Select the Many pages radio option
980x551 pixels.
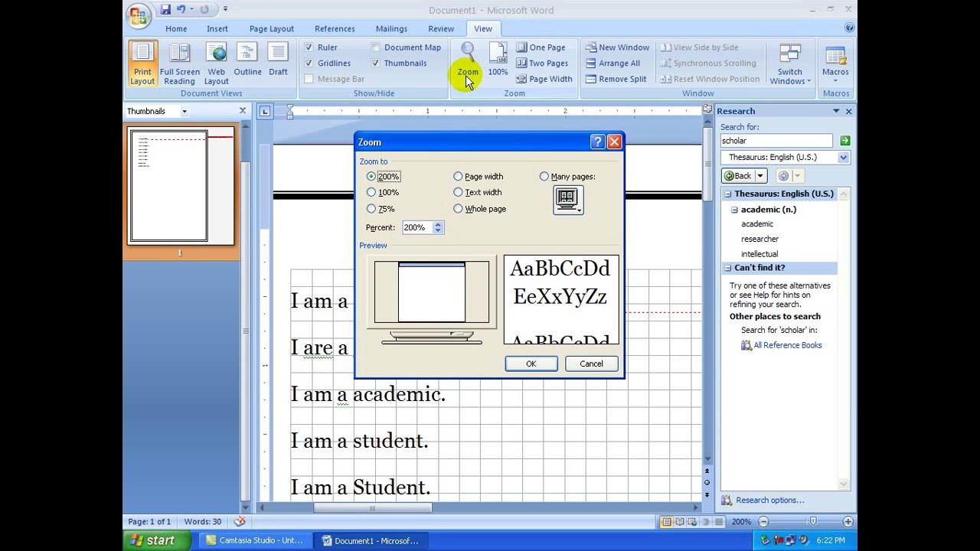(x=544, y=177)
